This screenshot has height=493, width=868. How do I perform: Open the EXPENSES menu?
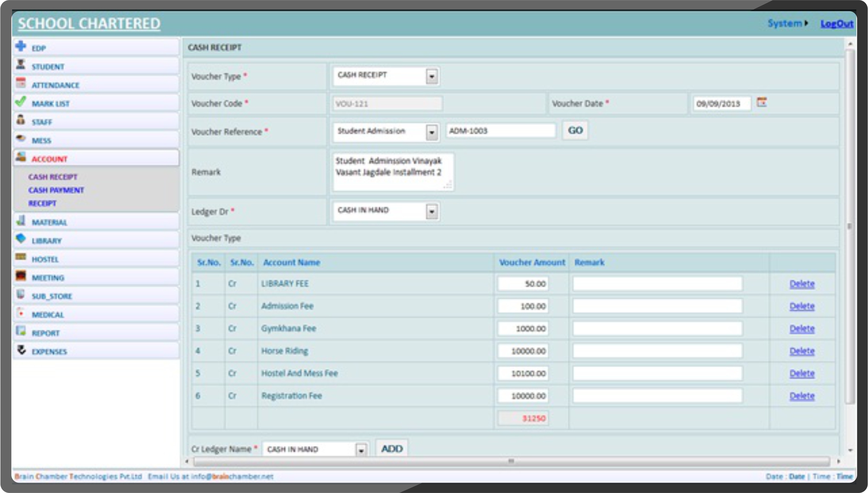click(x=96, y=351)
